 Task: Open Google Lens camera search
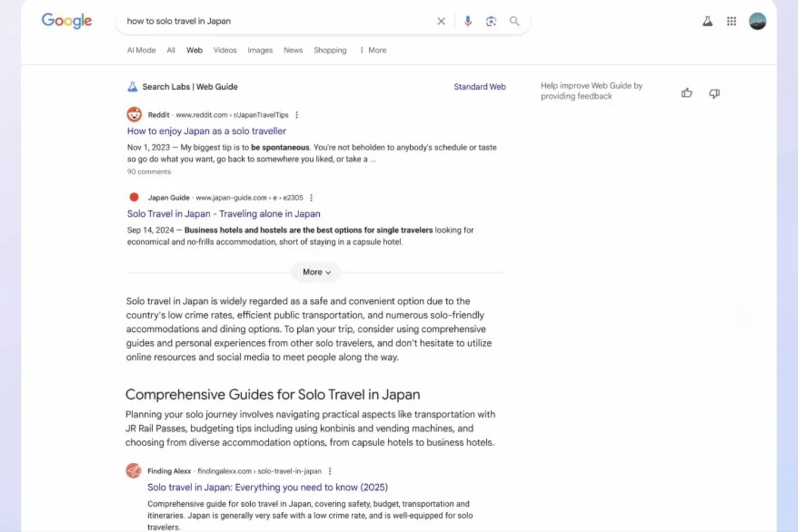(x=491, y=21)
